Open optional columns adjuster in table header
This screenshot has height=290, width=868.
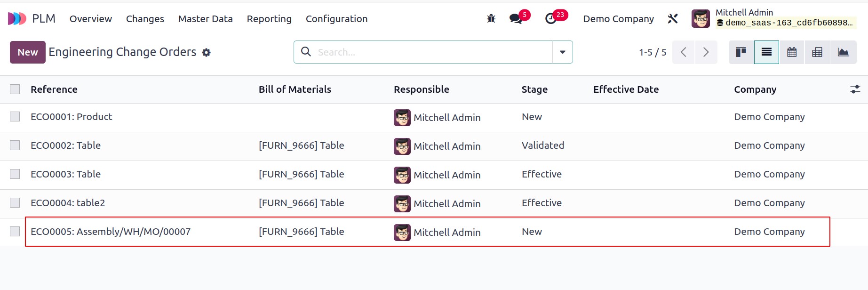pyautogui.click(x=855, y=89)
